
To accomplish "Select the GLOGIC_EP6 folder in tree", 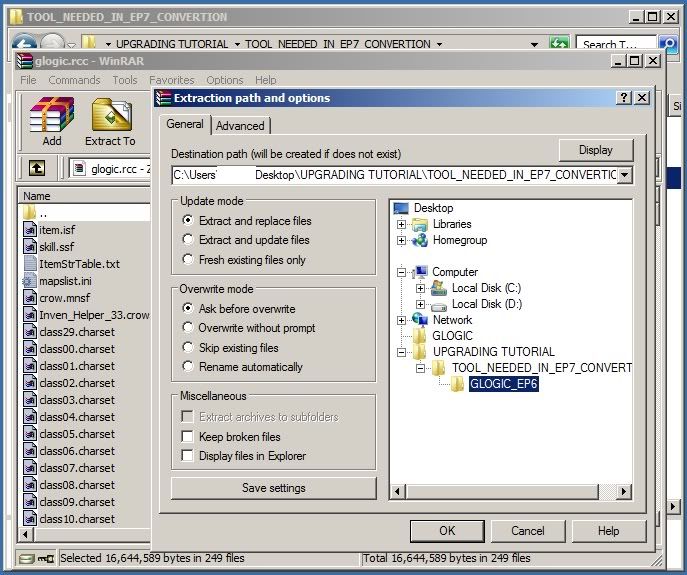I will [x=503, y=384].
